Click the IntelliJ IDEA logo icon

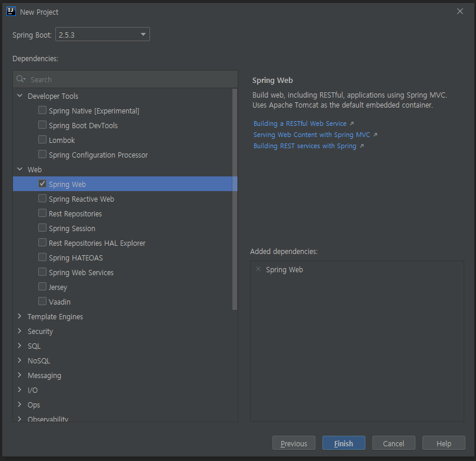[x=11, y=12]
